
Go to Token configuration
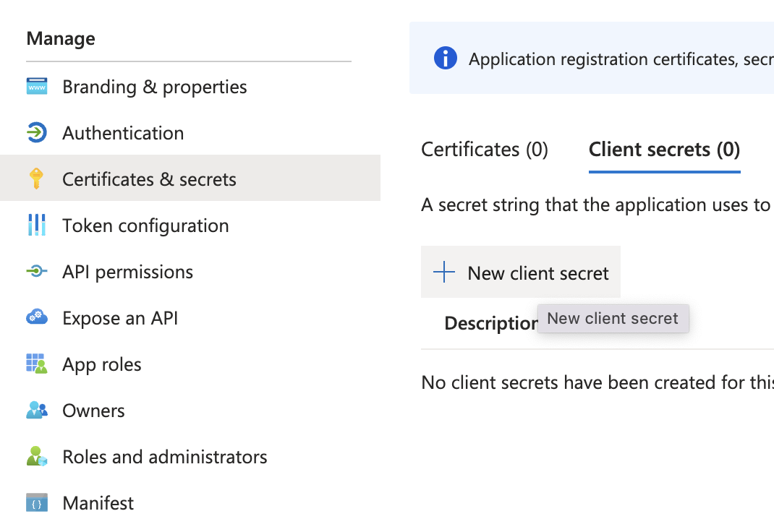[x=190, y=226]
